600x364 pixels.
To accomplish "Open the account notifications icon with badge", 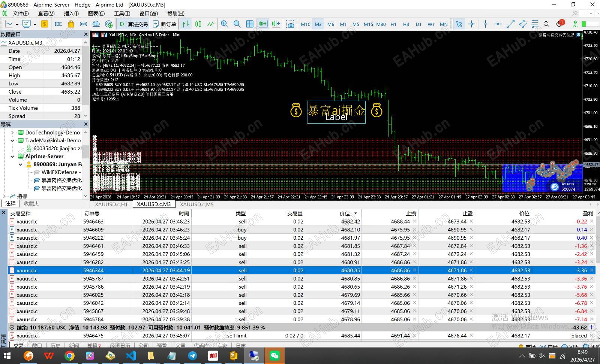I will pos(560,24).
